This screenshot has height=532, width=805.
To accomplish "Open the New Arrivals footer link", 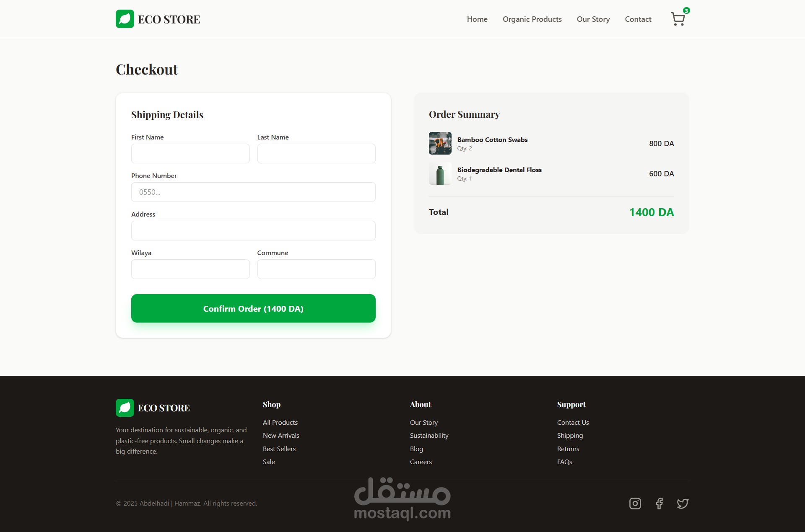I will [x=281, y=435].
